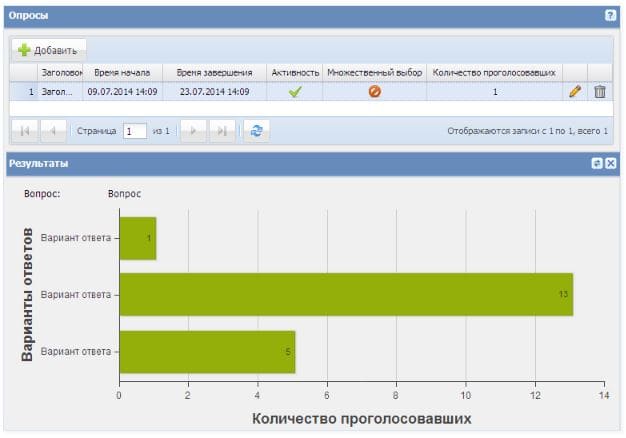Go to previous page arrow

point(54,131)
